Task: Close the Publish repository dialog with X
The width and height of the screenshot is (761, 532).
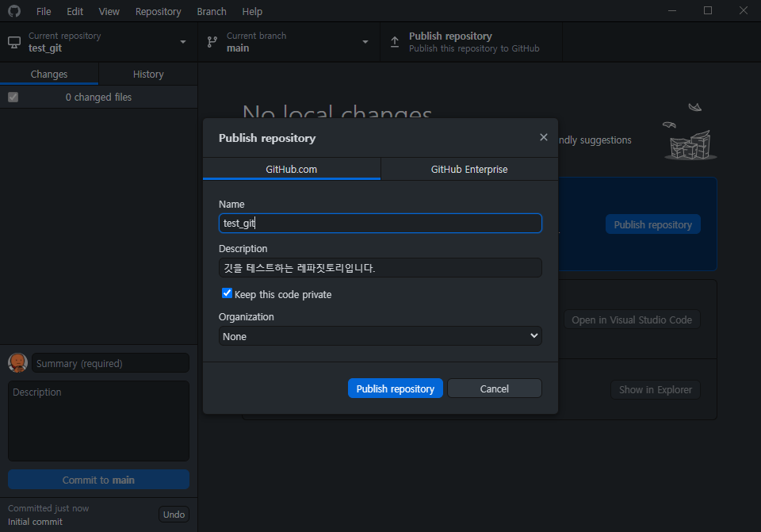Action: click(x=544, y=137)
